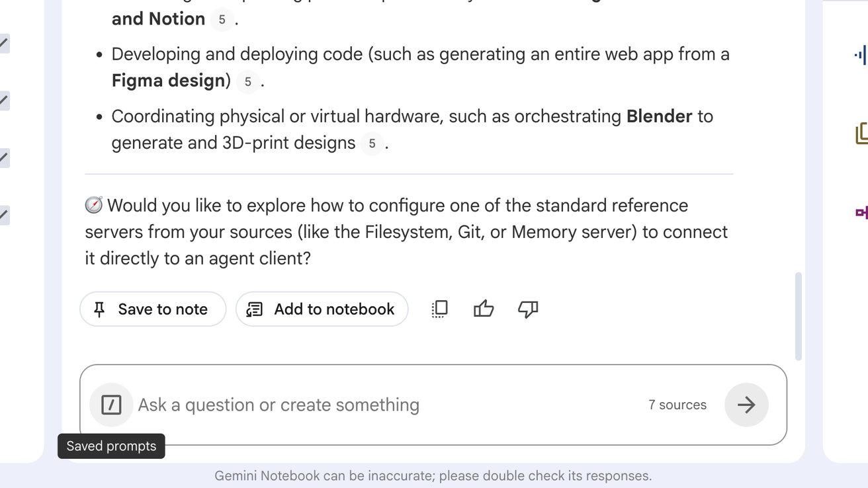Open the blue Audio Overview waveform icon
Viewport: 868px width, 488px height.
click(x=861, y=55)
